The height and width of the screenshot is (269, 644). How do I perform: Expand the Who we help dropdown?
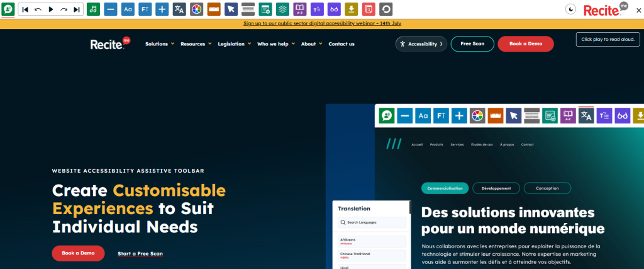(276, 44)
